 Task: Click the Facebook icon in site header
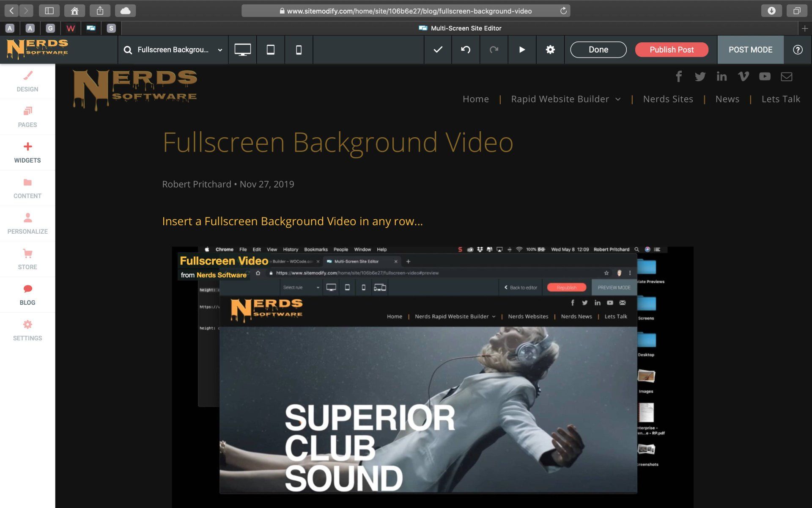679,77
